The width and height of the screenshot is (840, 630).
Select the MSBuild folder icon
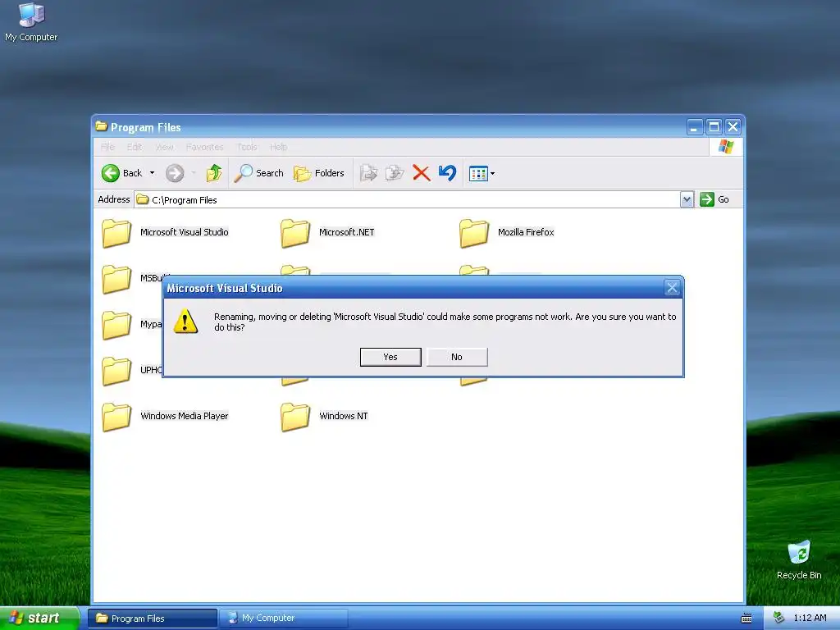[x=116, y=279]
